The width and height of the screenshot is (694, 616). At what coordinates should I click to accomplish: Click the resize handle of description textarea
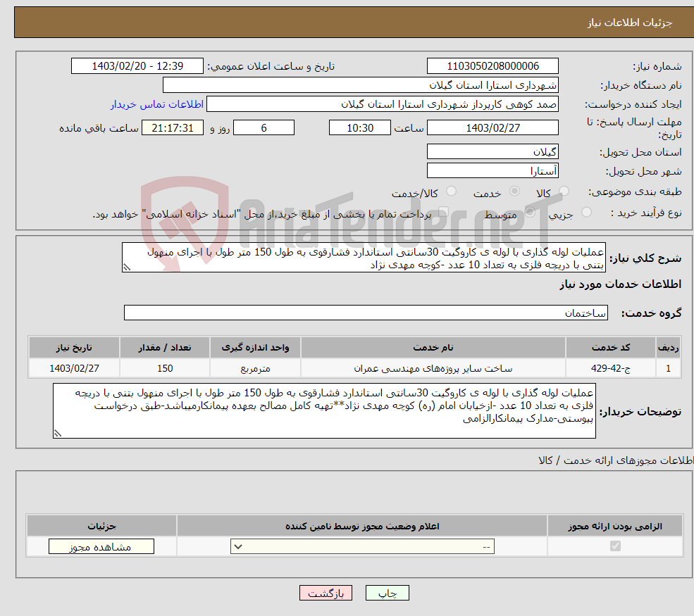[x=127, y=268]
